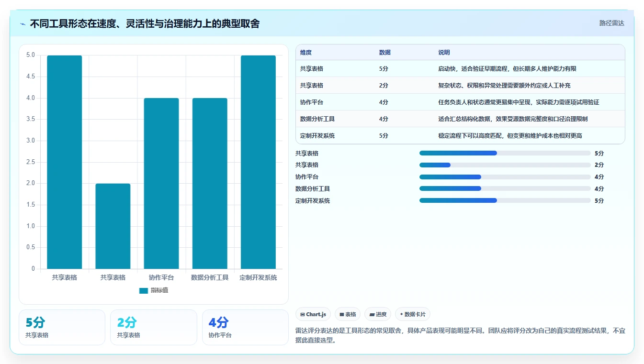Screen dimensions: 644x364
Task: Click the 定制开发系统 progress bar
Action: [x=505, y=201]
